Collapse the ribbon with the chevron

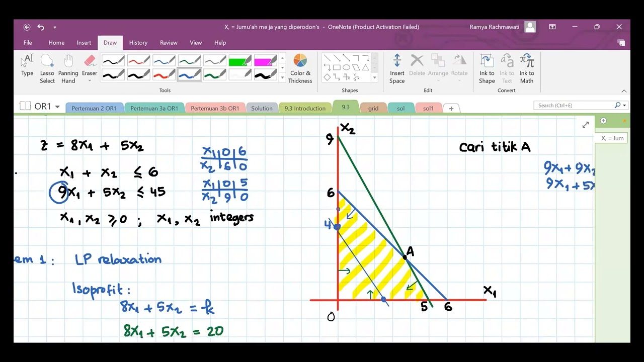(624, 91)
